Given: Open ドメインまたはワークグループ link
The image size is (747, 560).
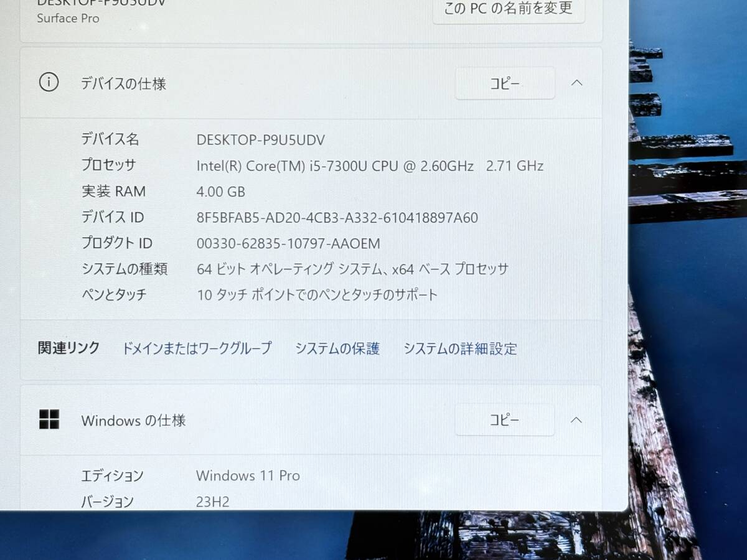Looking at the screenshot, I should coord(197,348).
